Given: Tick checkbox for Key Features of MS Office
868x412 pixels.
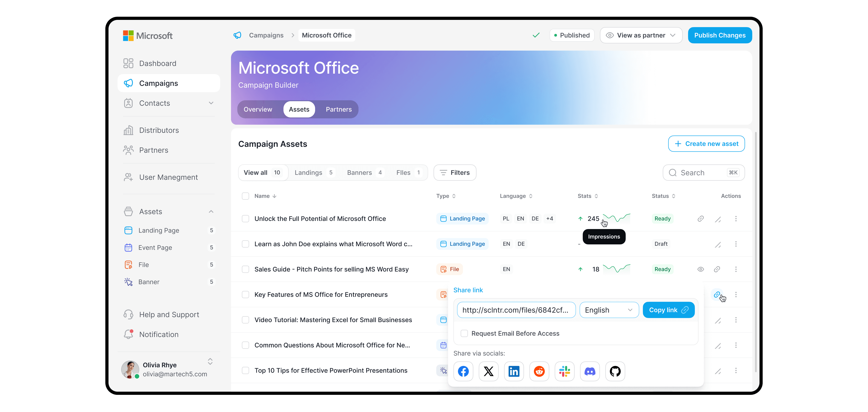Looking at the screenshot, I should click(245, 295).
